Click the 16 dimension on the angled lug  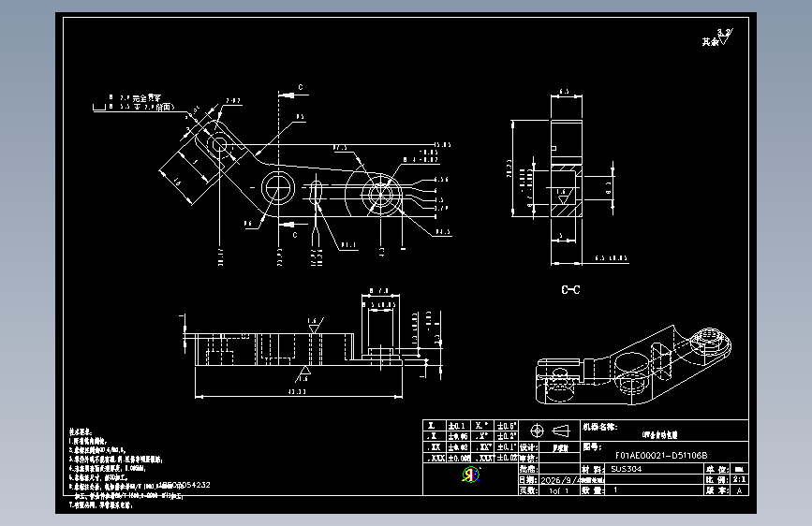[177, 183]
